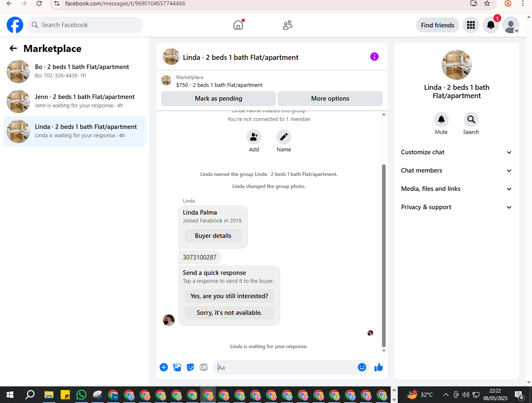532x403 pixels.
Task: Open the Friends icon in top navigation
Action: pyautogui.click(x=288, y=25)
